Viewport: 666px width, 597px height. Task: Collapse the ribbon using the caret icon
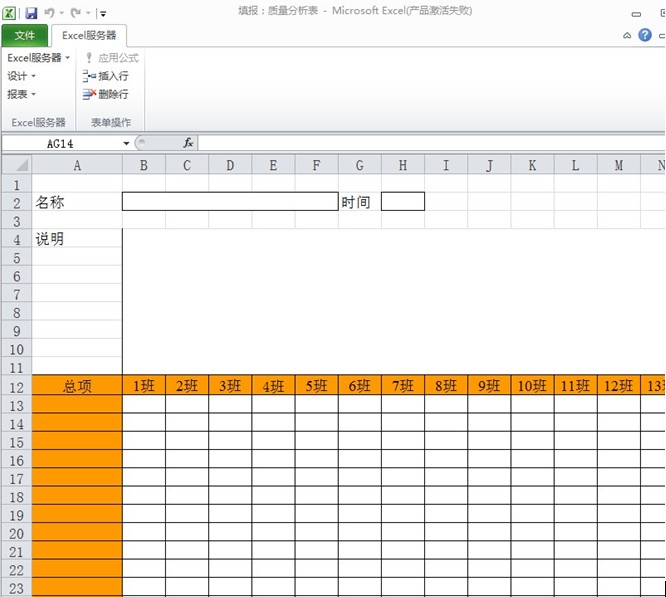627,35
